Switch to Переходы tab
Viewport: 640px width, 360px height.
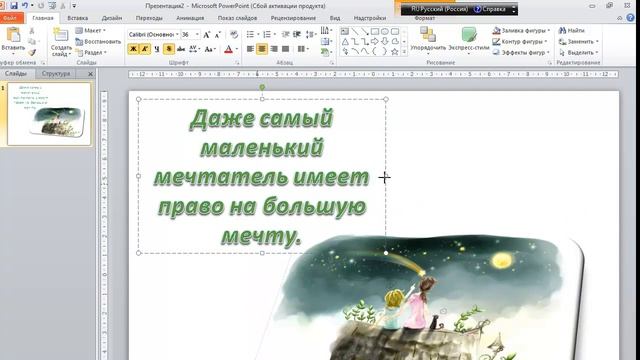tap(149, 18)
